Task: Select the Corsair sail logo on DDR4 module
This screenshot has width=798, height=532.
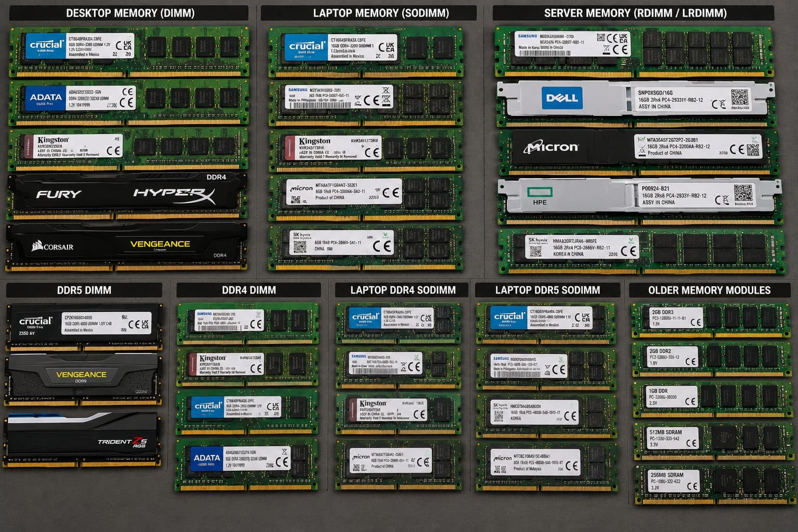Action: (x=36, y=246)
